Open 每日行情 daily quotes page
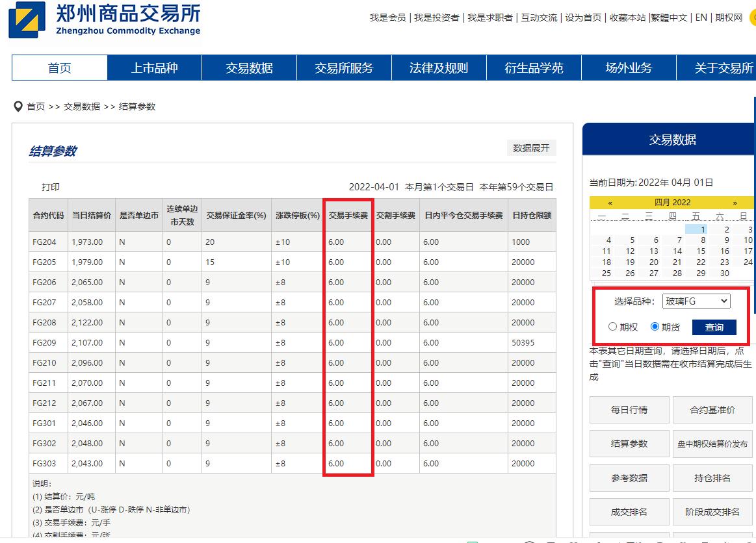Viewport: 756px width, 543px height. click(x=629, y=410)
